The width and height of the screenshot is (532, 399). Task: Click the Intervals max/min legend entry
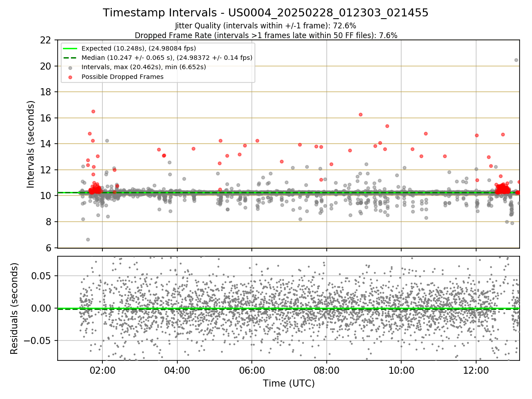pyautogui.click(x=144, y=67)
